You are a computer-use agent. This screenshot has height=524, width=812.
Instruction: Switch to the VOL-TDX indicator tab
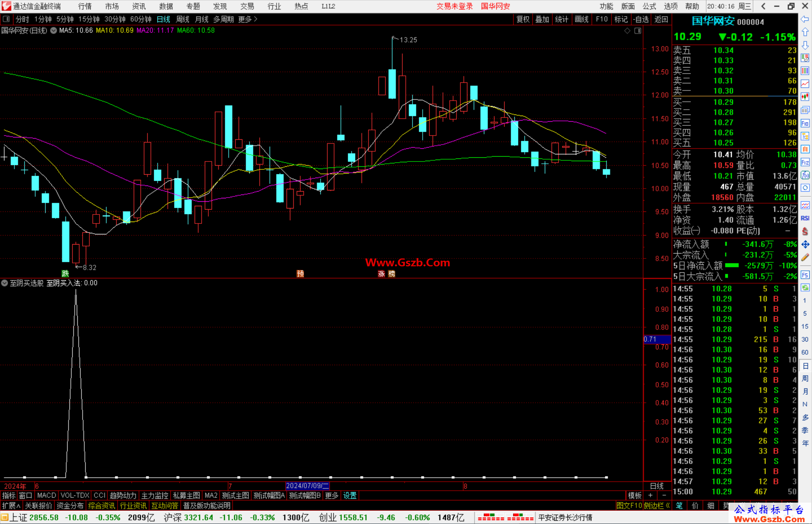[x=75, y=495]
